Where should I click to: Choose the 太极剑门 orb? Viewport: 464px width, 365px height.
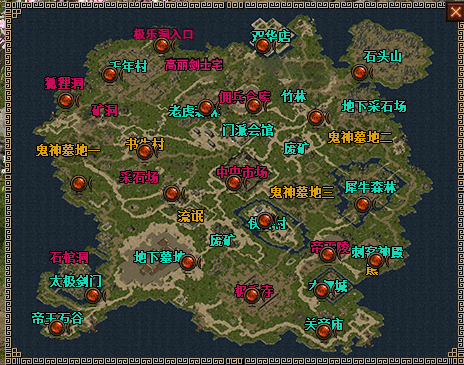tap(93, 295)
